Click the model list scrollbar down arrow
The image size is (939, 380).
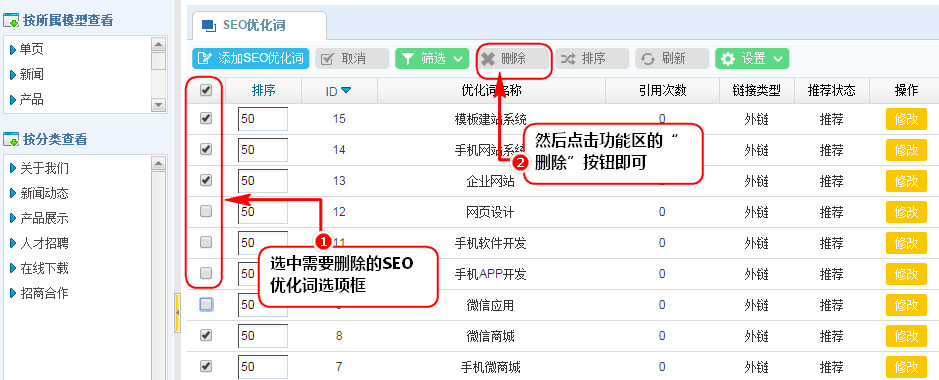158,105
